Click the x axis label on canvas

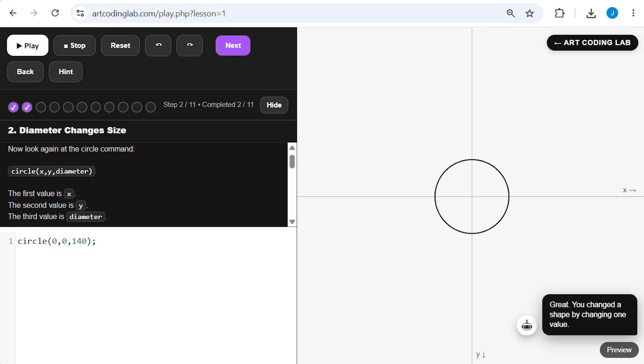coord(630,190)
